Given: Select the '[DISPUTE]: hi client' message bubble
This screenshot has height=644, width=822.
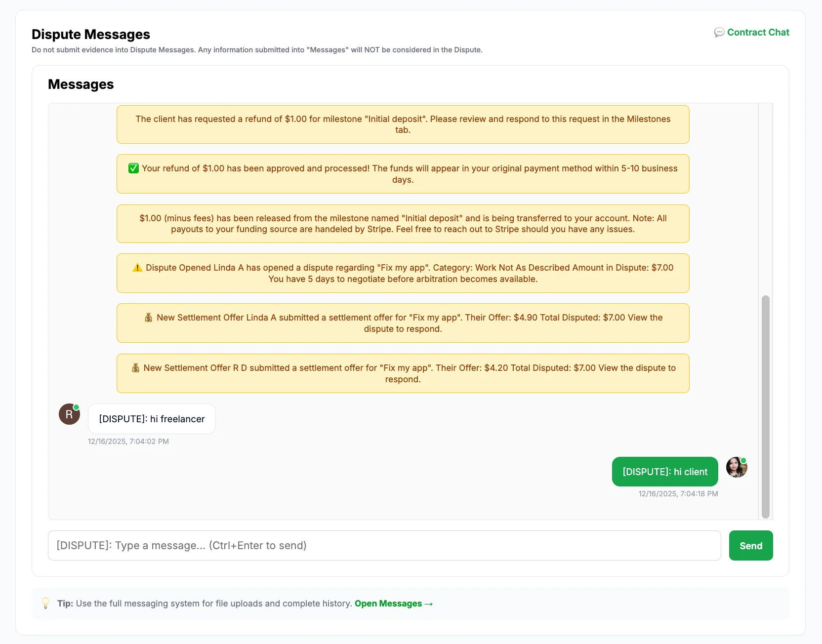Looking at the screenshot, I should coord(664,472).
